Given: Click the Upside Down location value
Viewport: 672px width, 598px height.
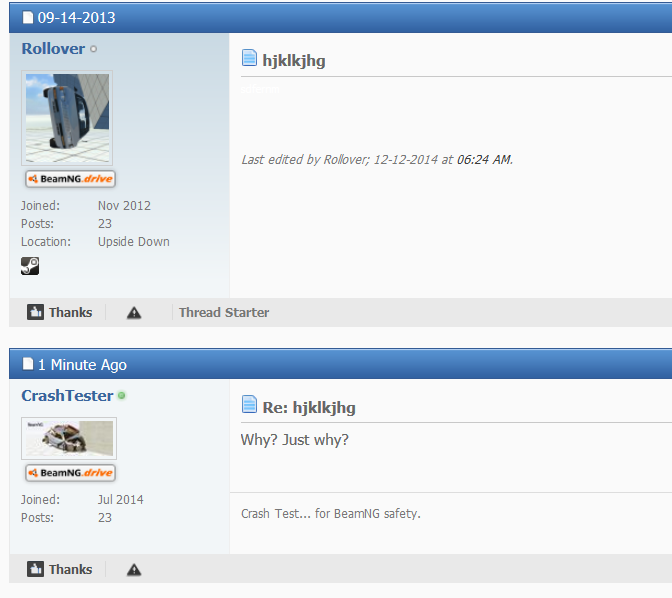Looking at the screenshot, I should pyautogui.click(x=134, y=241).
